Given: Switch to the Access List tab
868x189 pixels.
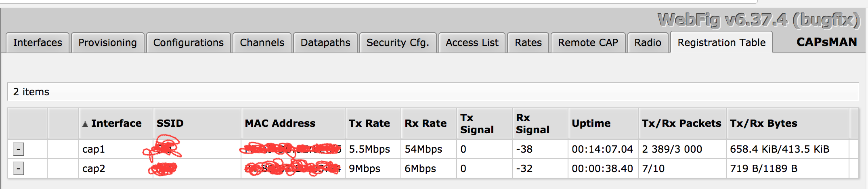Looking at the screenshot, I should (x=472, y=43).
